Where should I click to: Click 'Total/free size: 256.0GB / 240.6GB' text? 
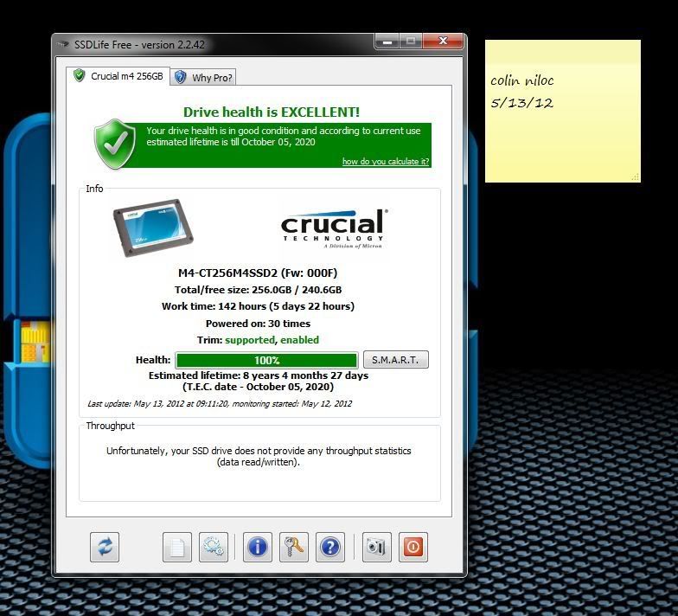[258, 290]
